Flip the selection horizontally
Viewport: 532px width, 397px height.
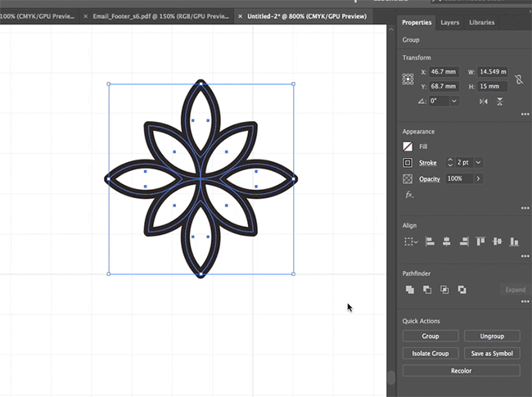[x=483, y=101]
